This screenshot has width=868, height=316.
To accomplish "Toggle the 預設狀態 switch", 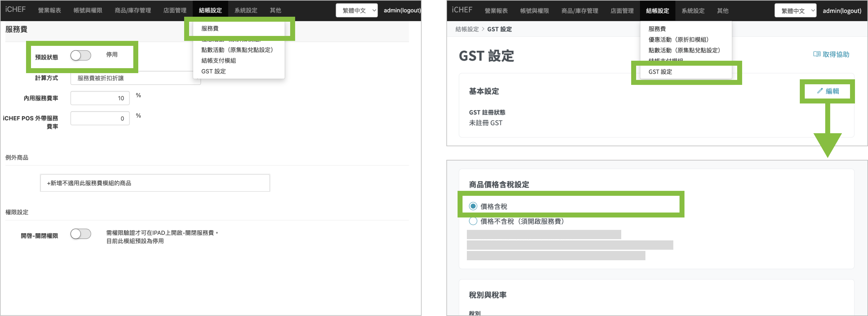I will (x=81, y=55).
